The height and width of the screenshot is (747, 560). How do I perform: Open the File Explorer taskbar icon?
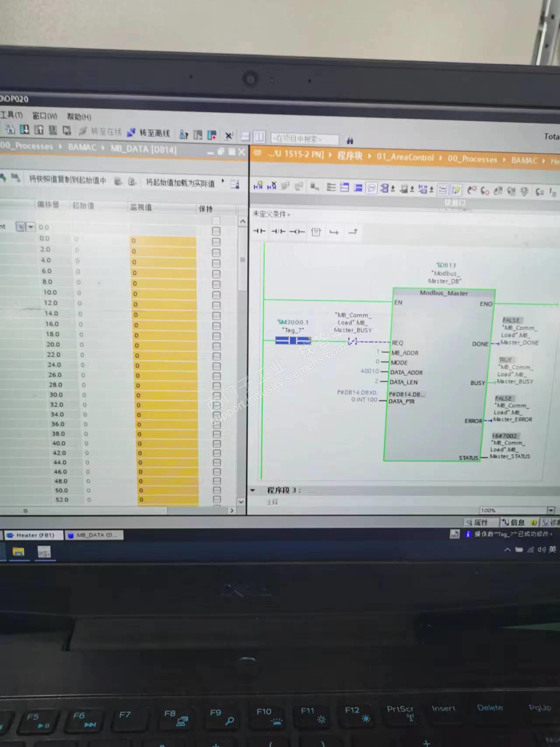pos(18,552)
